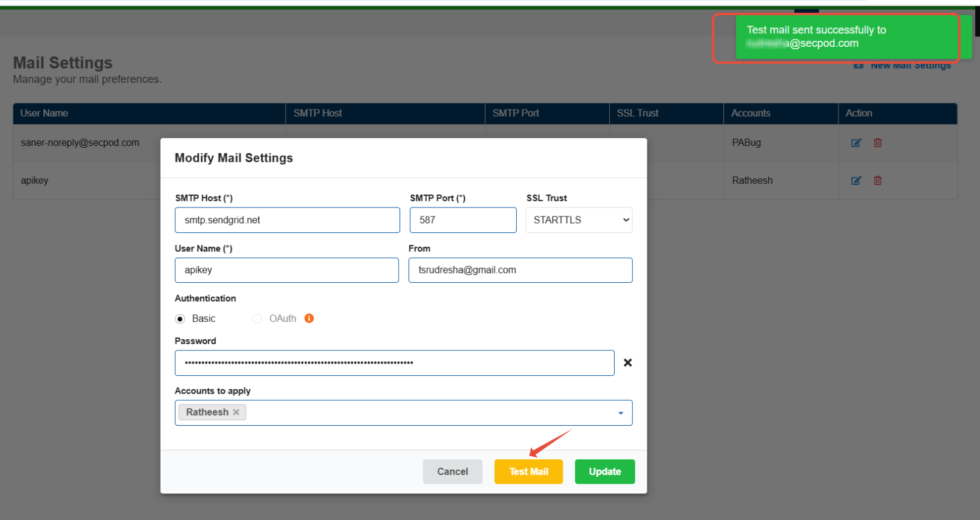Screen dimensions: 980x520
Task: Select OAuth authentication
Action: (257, 319)
